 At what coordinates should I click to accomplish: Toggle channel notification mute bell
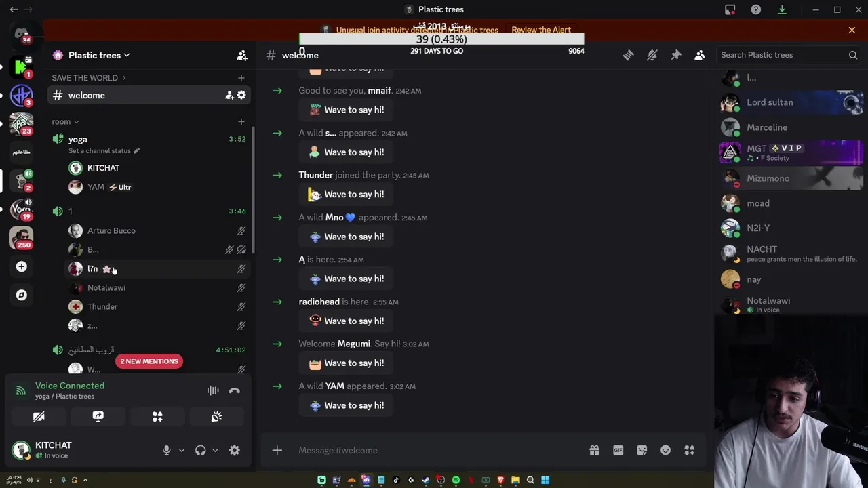tap(652, 55)
